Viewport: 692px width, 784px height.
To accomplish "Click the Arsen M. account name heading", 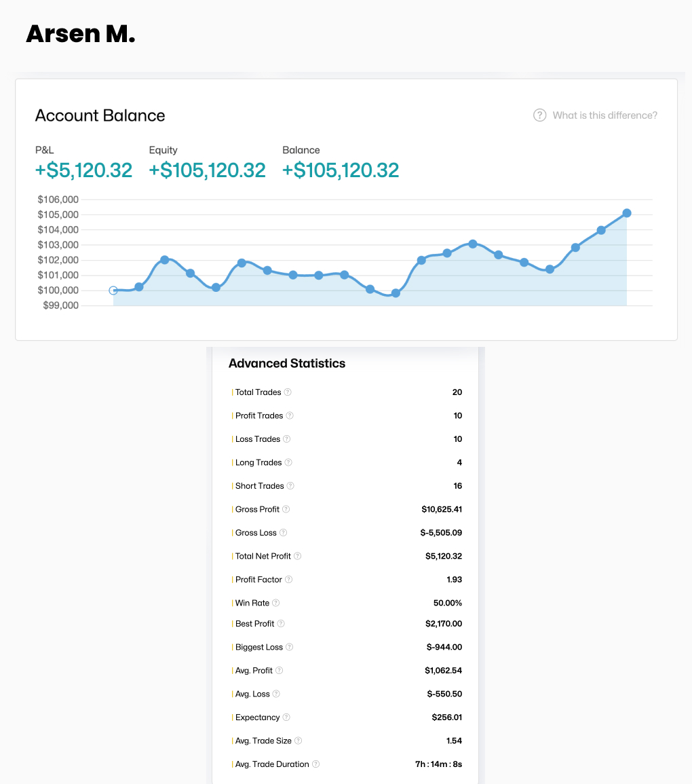I will [81, 34].
